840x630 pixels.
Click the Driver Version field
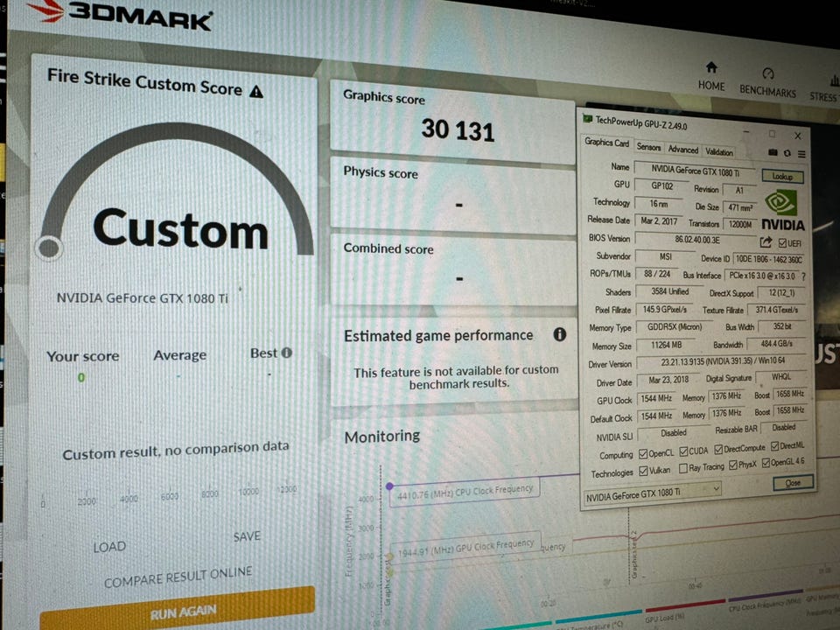tap(722, 361)
